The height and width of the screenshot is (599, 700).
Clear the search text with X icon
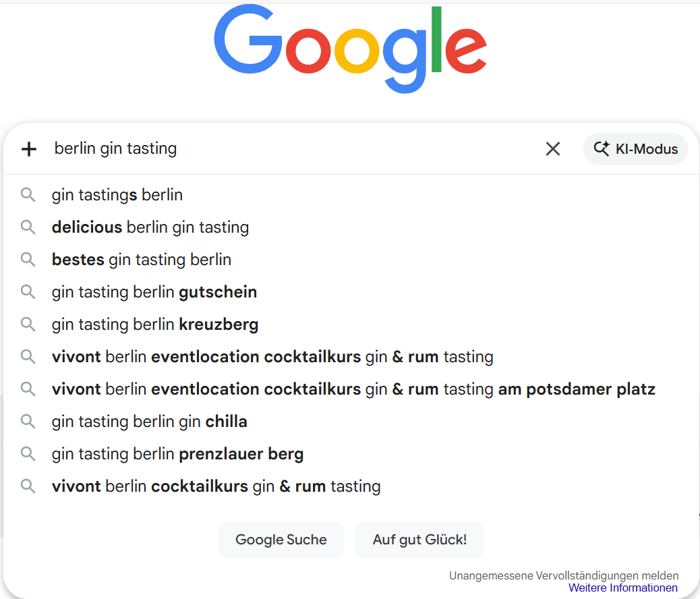(x=553, y=149)
